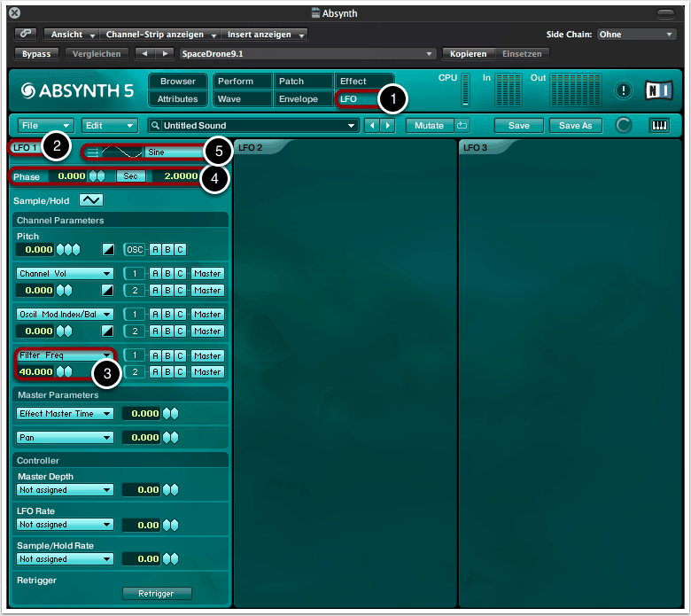Open the File menu
The image size is (691, 616).
(x=43, y=126)
